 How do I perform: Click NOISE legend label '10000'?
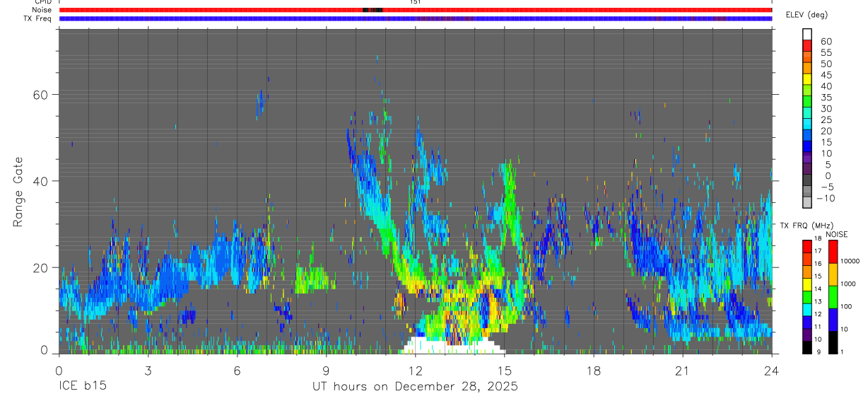pyautogui.click(x=850, y=261)
